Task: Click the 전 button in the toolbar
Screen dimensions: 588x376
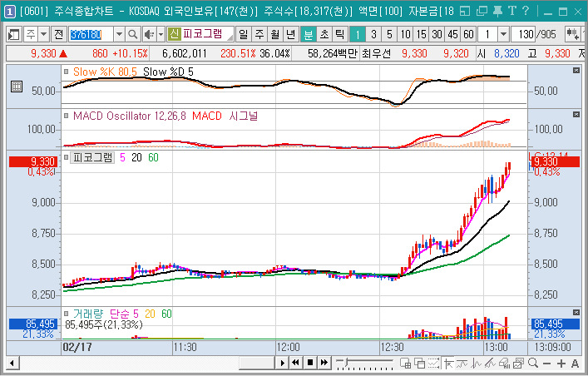Action: coord(58,35)
